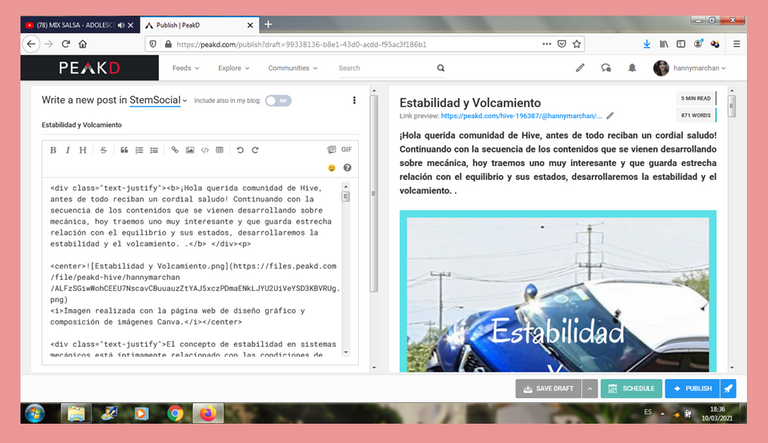
Task: Expand Save Draft options arrow
Action: tap(590, 389)
